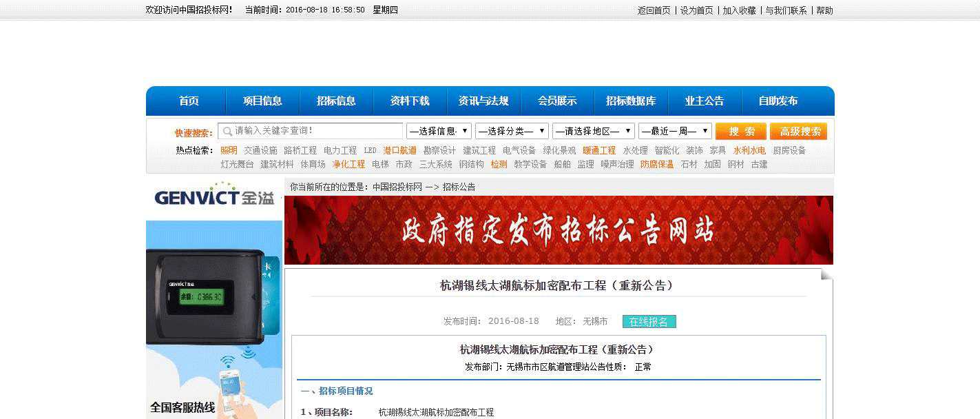
Task: Open the 最近一周 time range dropdown
Action: 675,131
